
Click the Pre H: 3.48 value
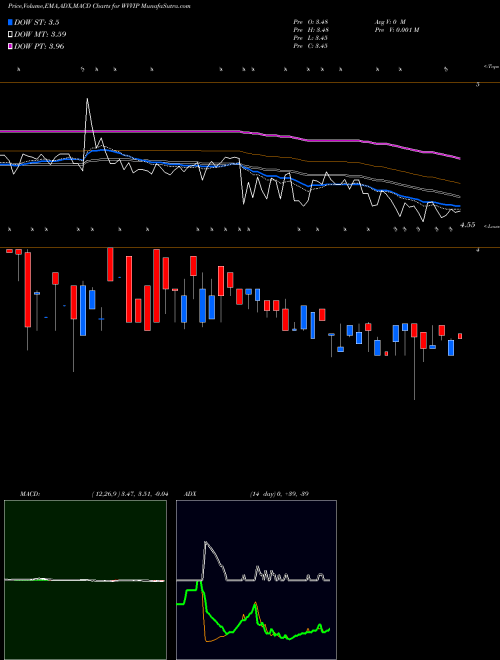tap(311, 30)
